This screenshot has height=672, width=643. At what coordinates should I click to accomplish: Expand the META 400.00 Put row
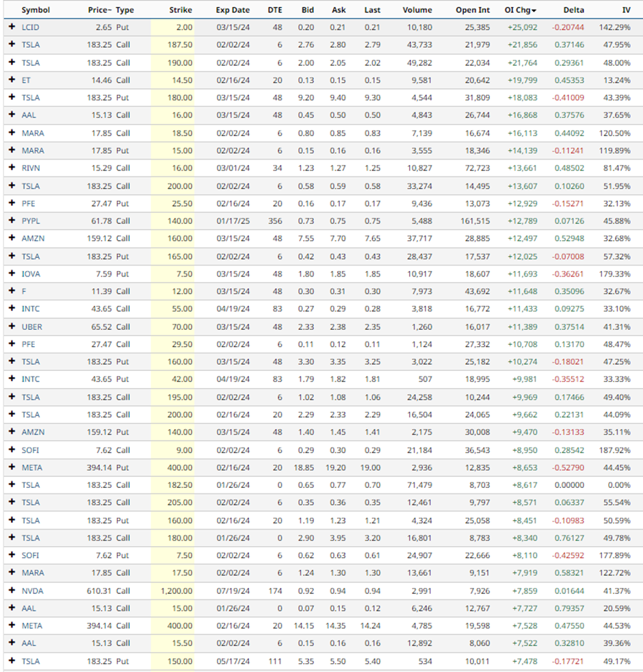coord(12,467)
